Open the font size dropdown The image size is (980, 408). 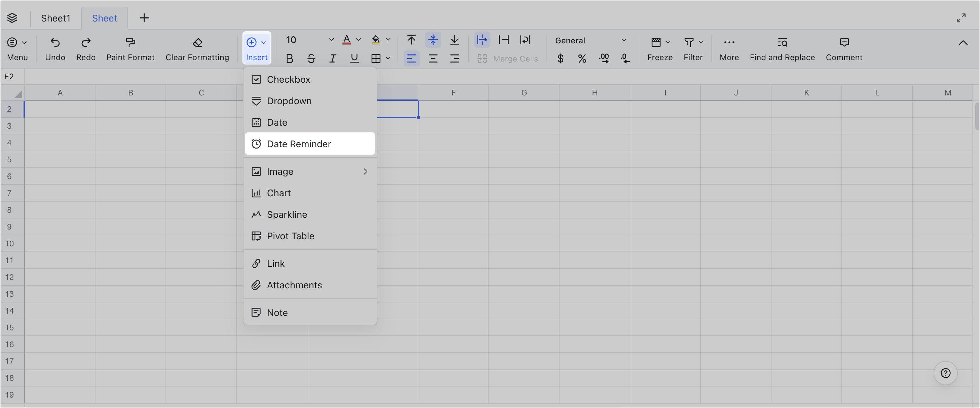click(x=331, y=40)
